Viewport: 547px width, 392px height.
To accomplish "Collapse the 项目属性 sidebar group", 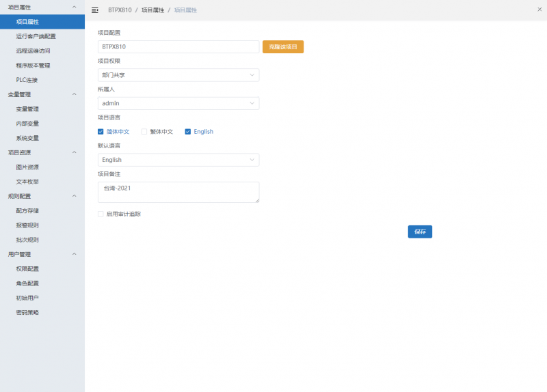I will [74, 7].
